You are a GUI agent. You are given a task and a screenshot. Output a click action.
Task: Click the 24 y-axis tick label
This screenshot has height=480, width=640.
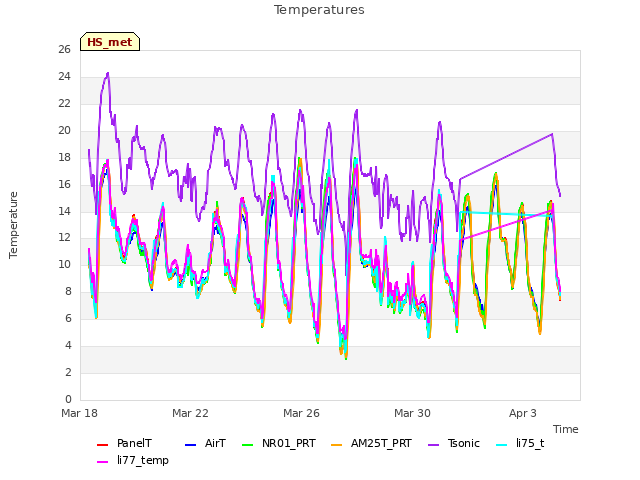coord(64,76)
